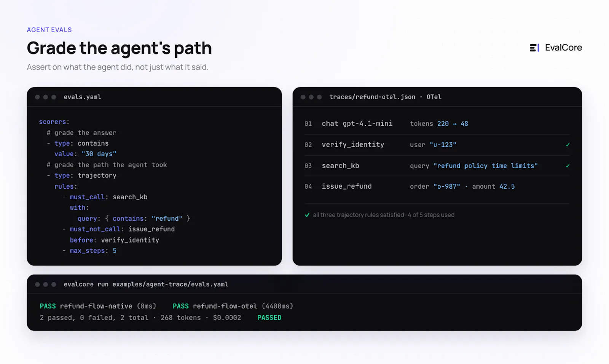Image resolution: width=609 pixels, height=364 pixels.
Task: Click the EvalCore logo icon
Action: coord(534,48)
